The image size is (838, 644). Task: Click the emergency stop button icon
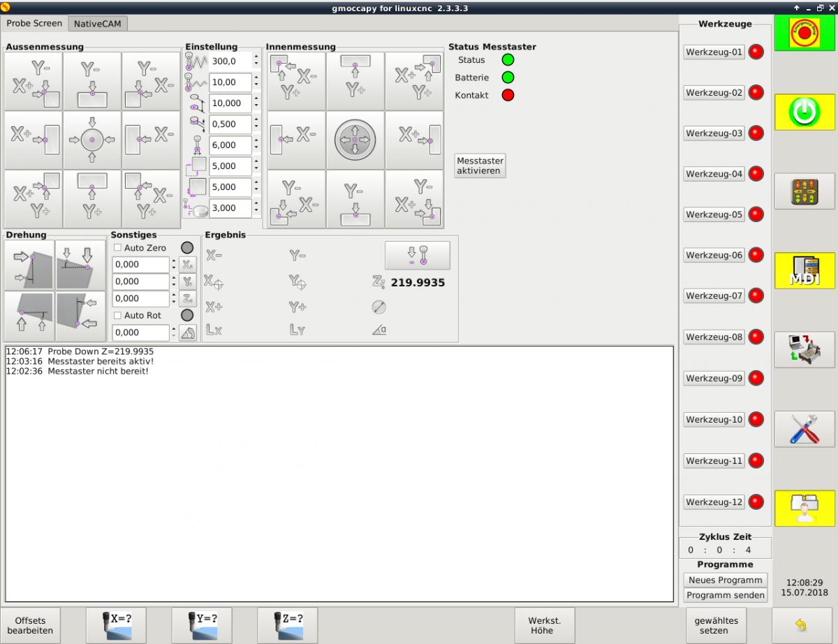click(804, 34)
